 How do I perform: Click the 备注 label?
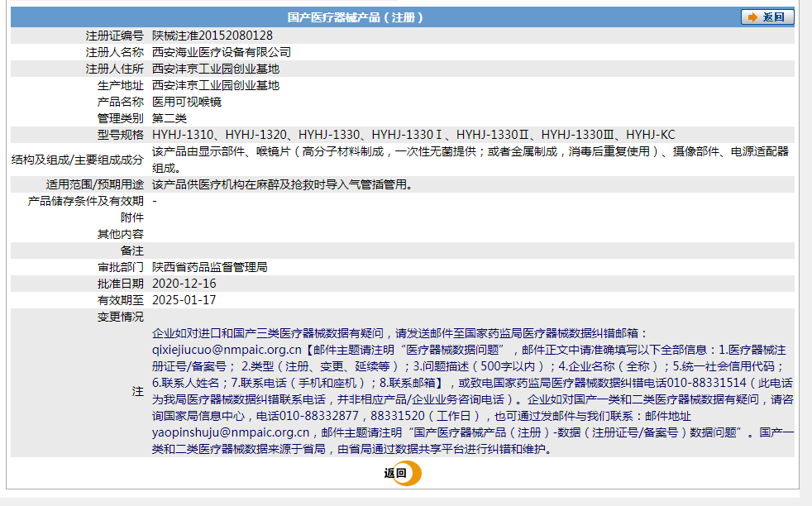131,251
